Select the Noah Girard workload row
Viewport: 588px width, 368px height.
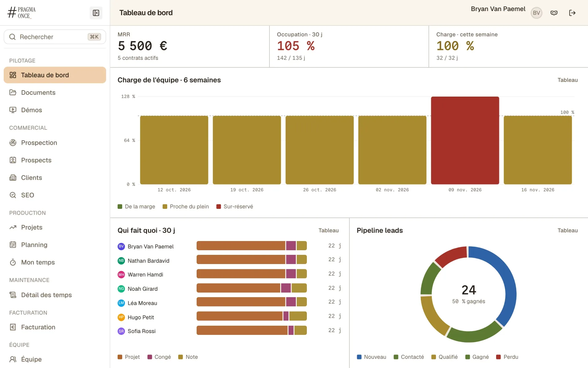click(x=229, y=288)
